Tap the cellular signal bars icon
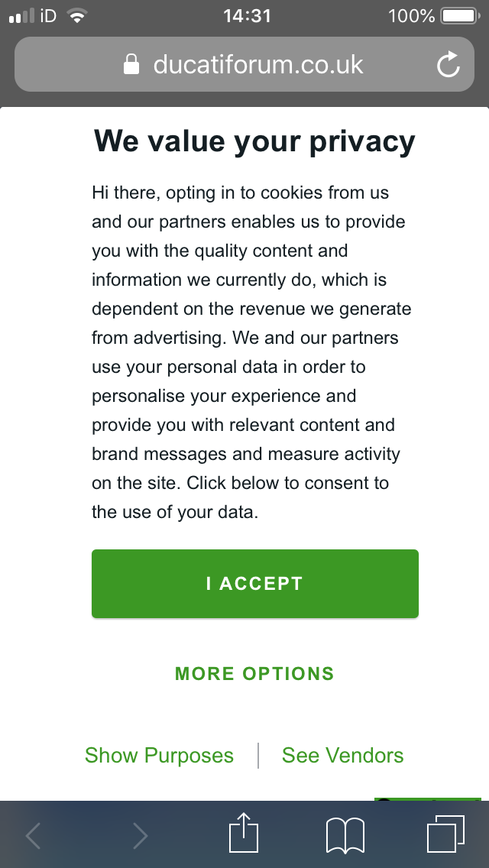 coord(22,16)
